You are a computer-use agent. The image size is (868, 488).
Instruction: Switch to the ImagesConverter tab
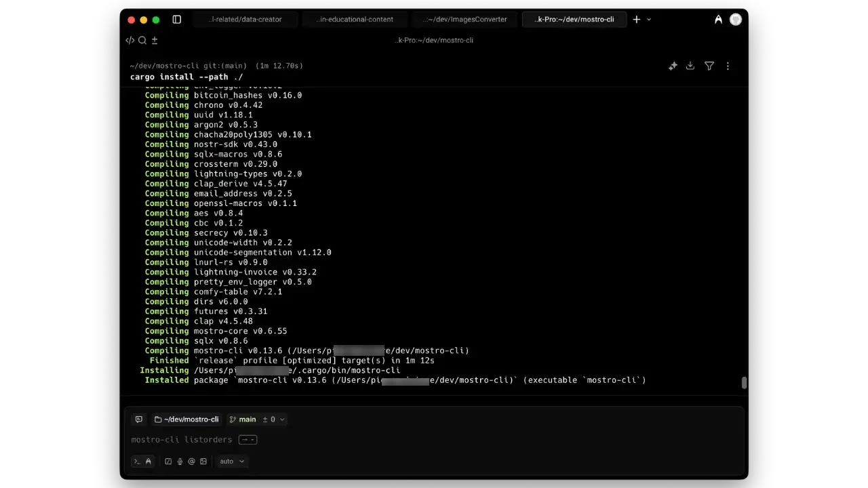[x=465, y=19]
